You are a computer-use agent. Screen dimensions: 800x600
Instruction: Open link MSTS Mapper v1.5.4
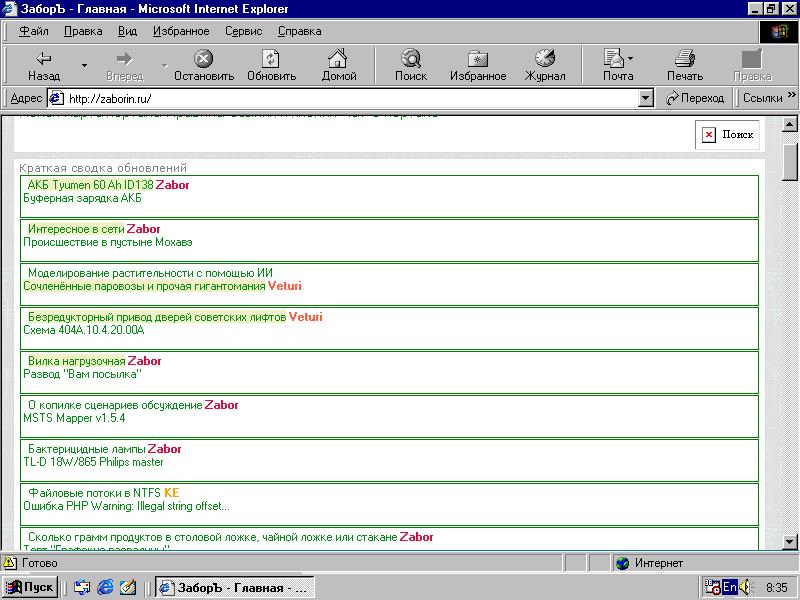click(74, 418)
